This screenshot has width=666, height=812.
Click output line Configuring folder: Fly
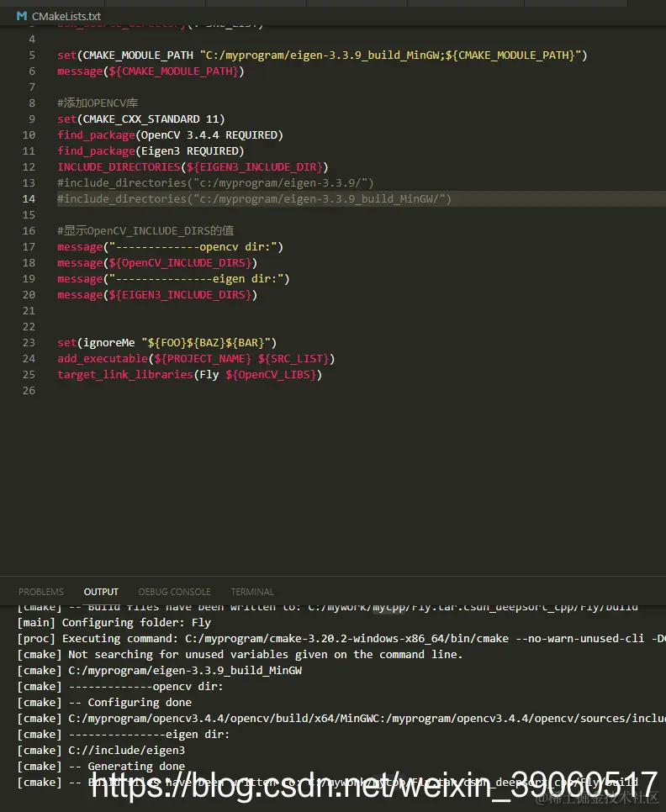pos(114,623)
